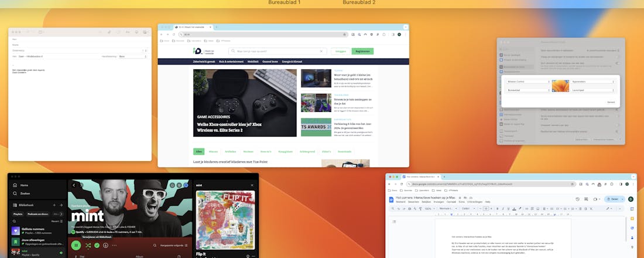Open Mission Control hot corner dropdown

click(527, 82)
